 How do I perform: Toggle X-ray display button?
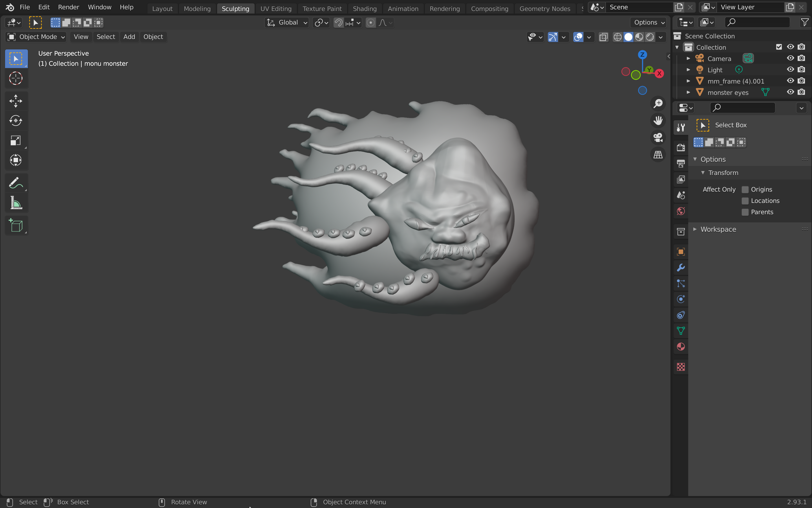tap(603, 37)
